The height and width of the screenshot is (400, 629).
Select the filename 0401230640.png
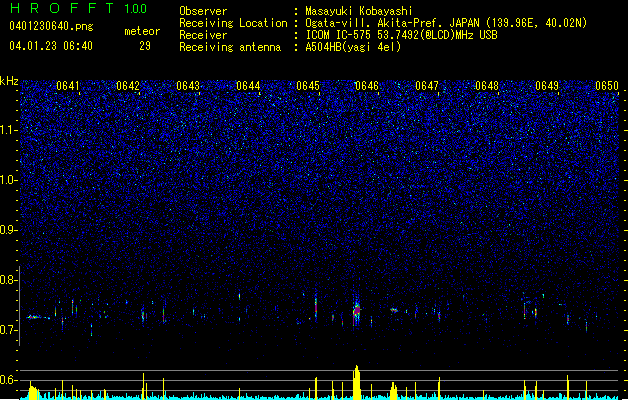51,26
